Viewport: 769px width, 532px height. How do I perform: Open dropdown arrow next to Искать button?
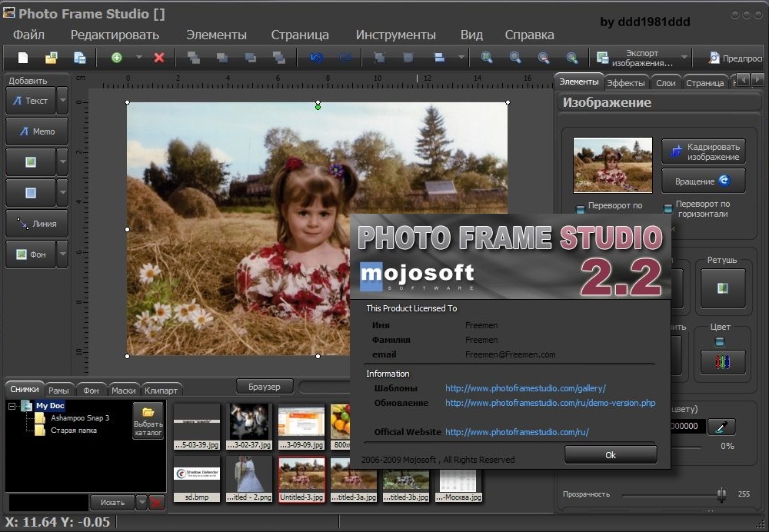pyautogui.click(x=141, y=502)
